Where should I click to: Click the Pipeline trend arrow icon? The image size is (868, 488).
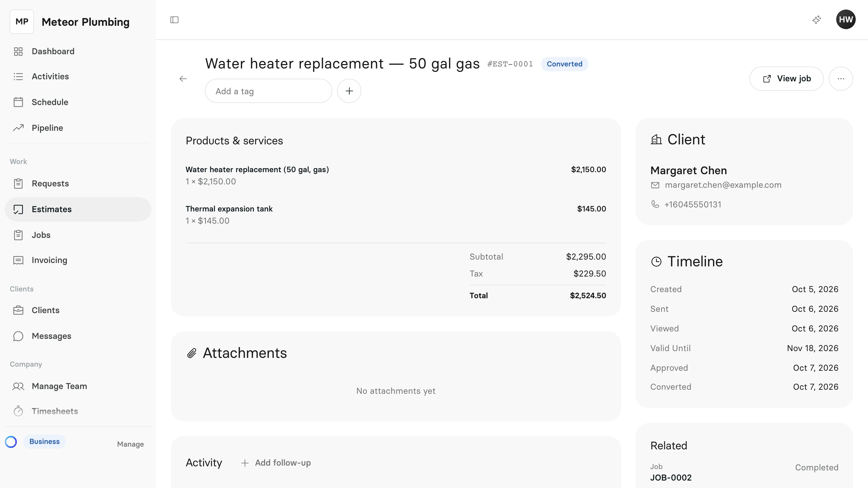(18, 128)
